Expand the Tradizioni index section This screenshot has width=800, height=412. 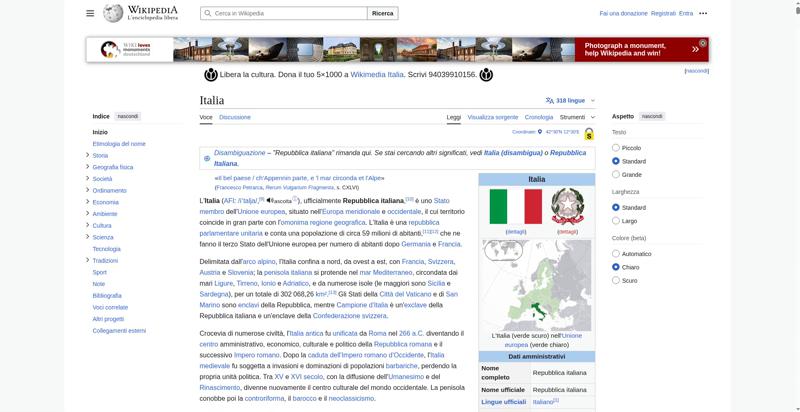(x=88, y=260)
